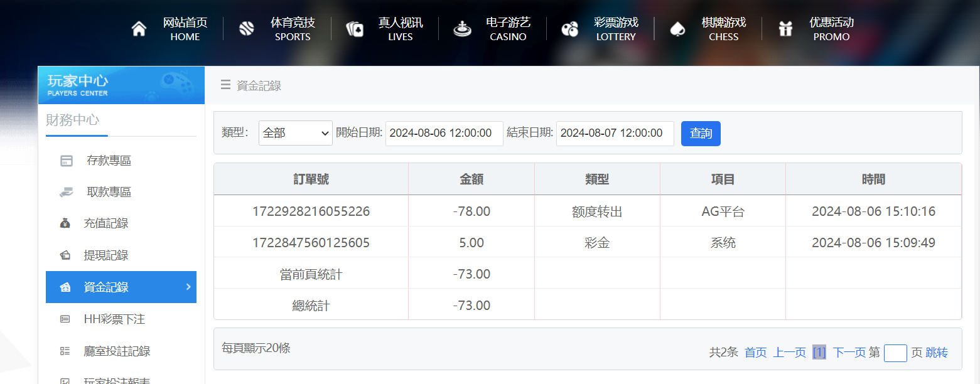Viewport: 980px width, 384px height.
Task: Click the calculator icon beside 存款專區
Action: pyautogui.click(x=65, y=161)
